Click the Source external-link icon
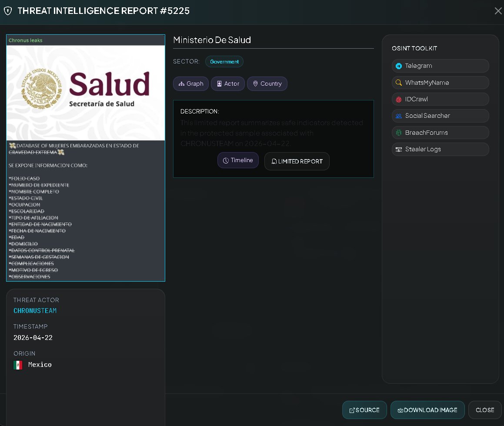This screenshot has width=504, height=426. [352, 410]
